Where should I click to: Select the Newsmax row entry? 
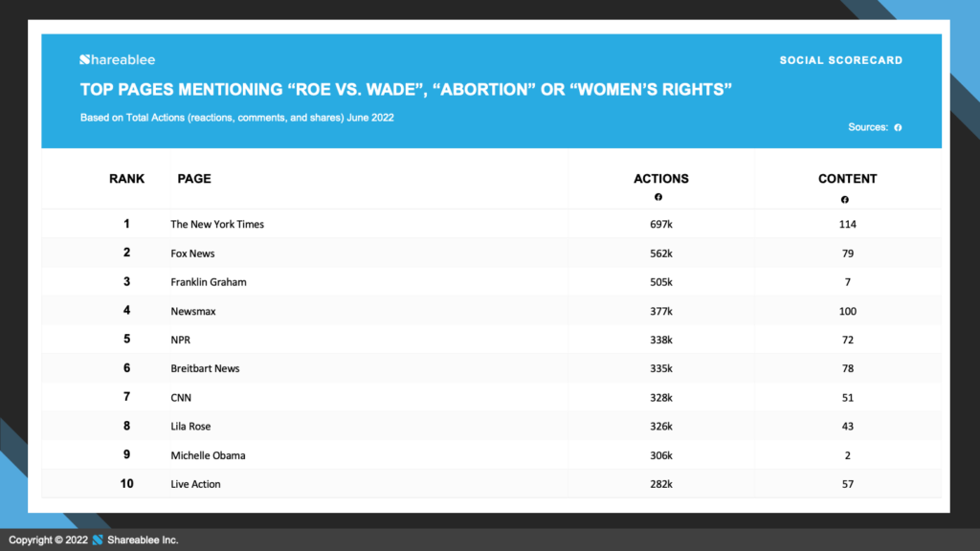click(491, 311)
